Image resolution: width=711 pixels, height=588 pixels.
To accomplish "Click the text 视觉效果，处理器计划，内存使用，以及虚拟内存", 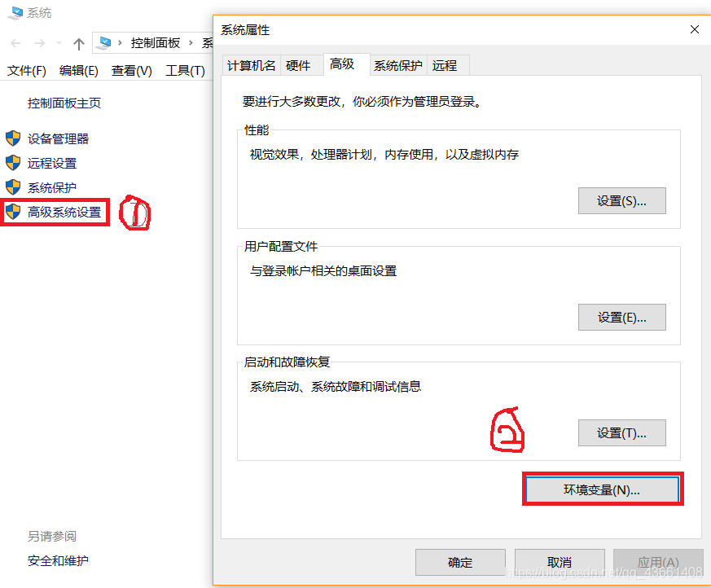I will click(x=384, y=155).
